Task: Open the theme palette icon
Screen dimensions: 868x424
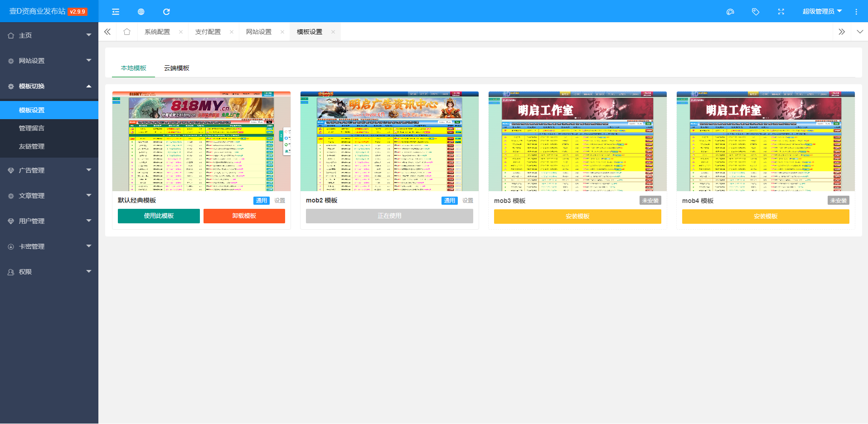Action: [x=730, y=12]
